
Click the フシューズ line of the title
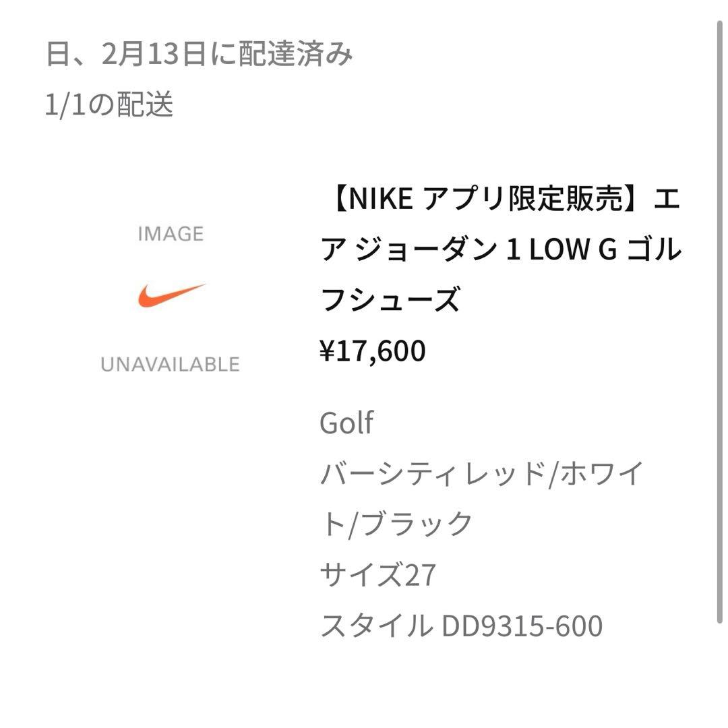tap(390, 300)
